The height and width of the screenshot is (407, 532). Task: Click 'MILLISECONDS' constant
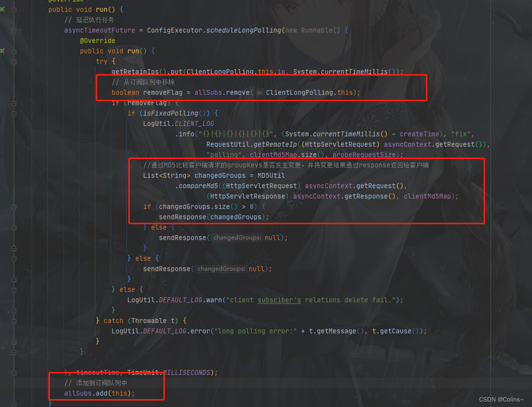click(187, 372)
